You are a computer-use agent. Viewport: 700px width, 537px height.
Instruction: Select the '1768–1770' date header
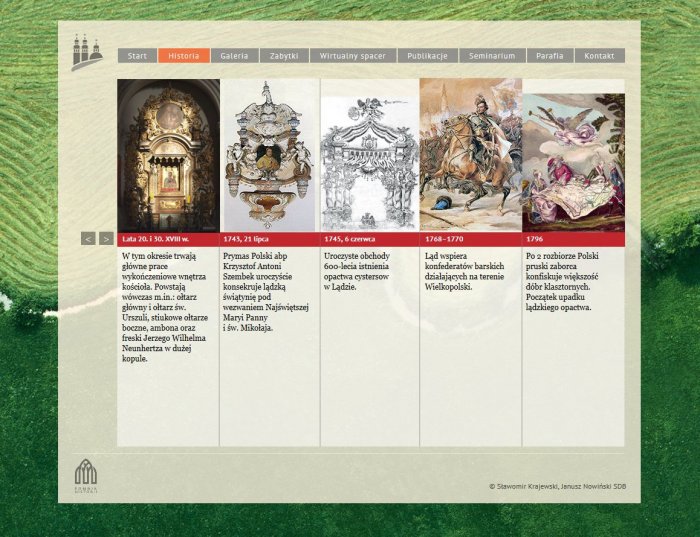(444, 239)
